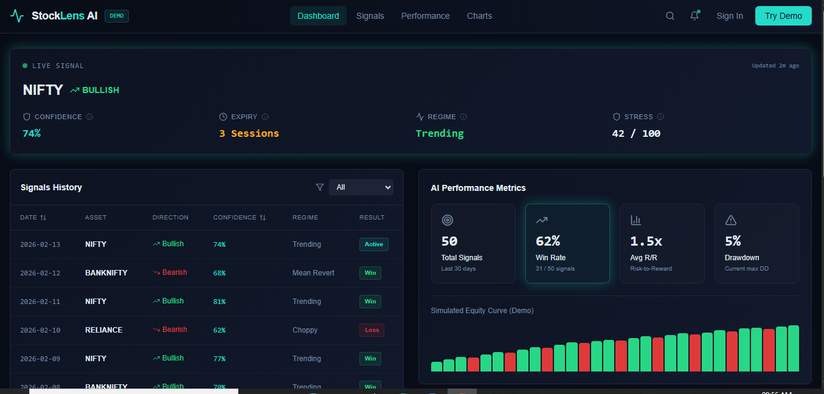The width and height of the screenshot is (824, 394).
Task: Click the Active result badge for 2026-02-13
Action: point(374,244)
